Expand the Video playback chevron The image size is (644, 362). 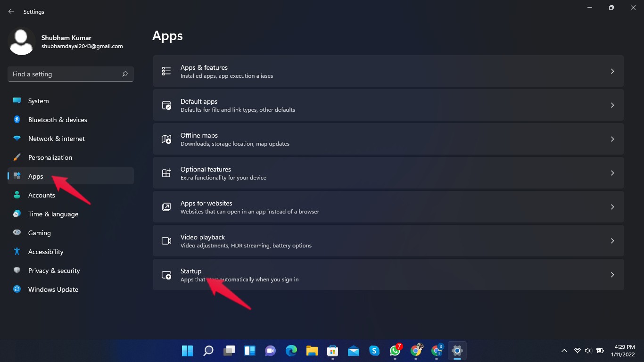[x=612, y=241]
